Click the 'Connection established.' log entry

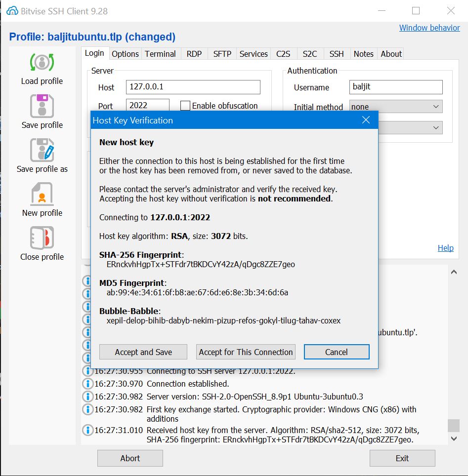pyautogui.click(x=188, y=384)
